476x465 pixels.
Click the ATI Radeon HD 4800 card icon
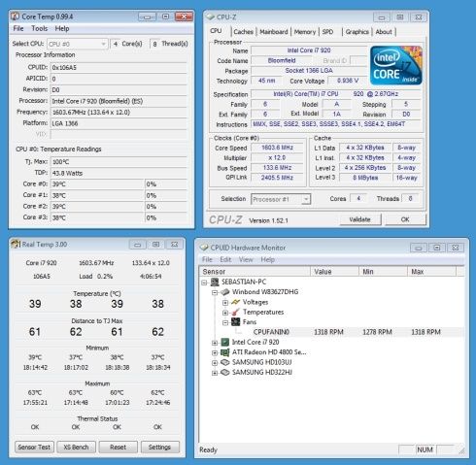[224, 352]
